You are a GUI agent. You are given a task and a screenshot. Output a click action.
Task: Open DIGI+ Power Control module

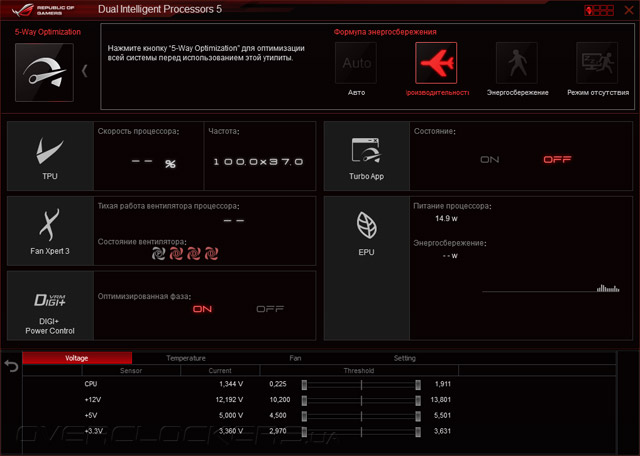50,306
